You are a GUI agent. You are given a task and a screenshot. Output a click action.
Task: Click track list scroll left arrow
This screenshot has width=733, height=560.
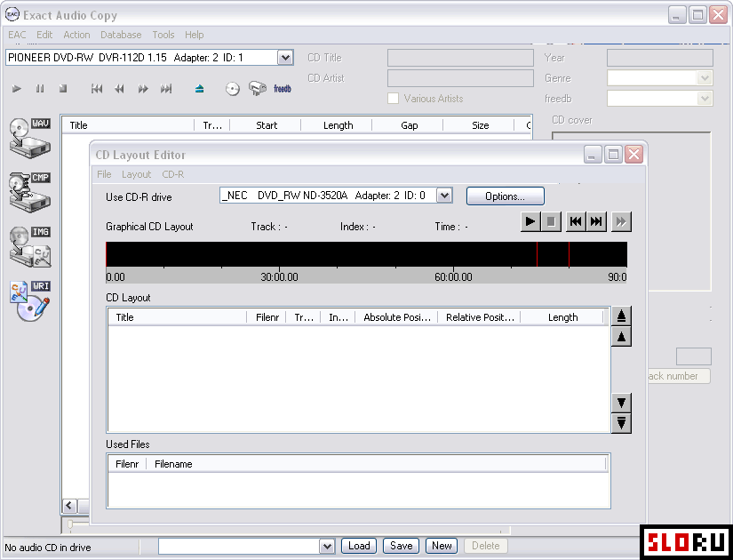coord(70,506)
